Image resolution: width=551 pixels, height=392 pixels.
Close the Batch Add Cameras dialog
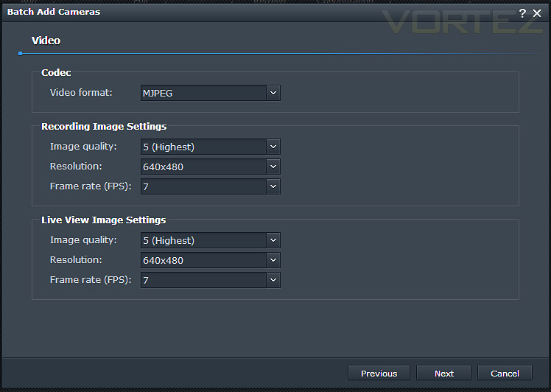537,13
